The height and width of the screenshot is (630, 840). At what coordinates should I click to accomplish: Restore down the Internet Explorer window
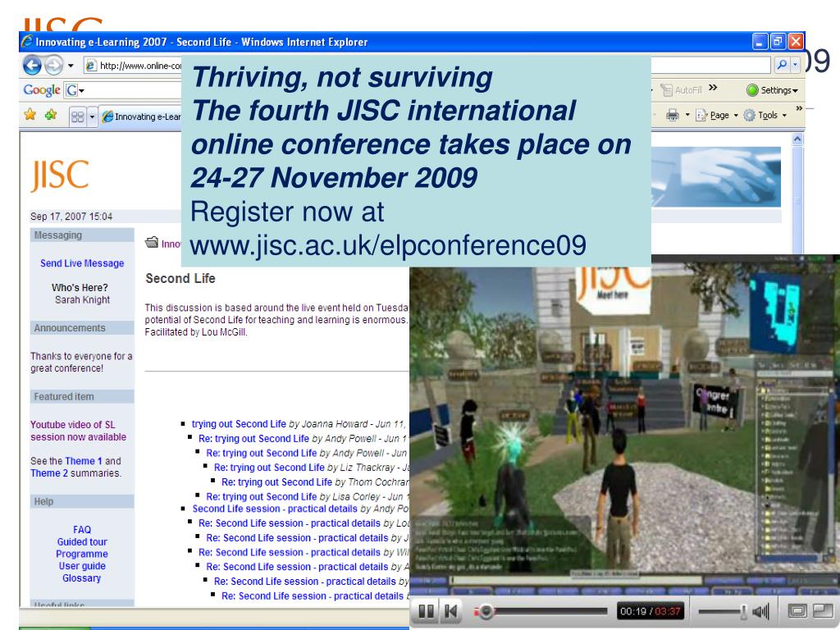click(x=778, y=41)
